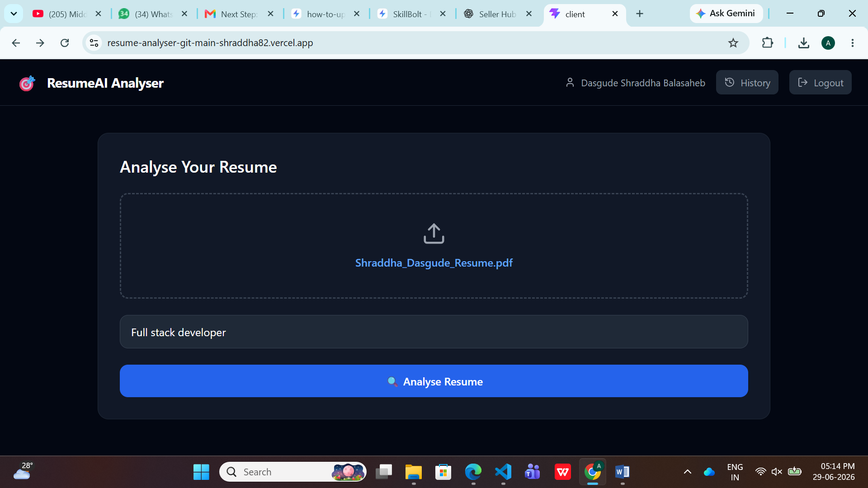The height and width of the screenshot is (488, 868).
Task: Focus the Full stack developer input field
Action: coord(434,332)
